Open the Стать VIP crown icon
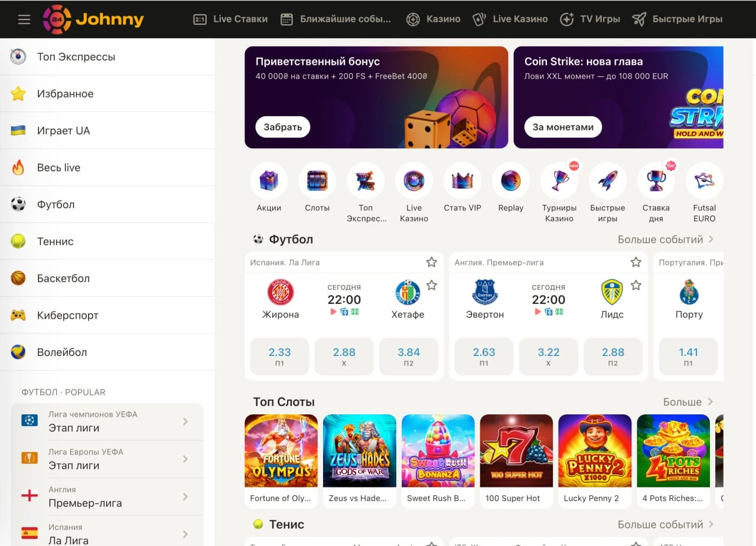Image resolution: width=756 pixels, height=546 pixels. (462, 181)
